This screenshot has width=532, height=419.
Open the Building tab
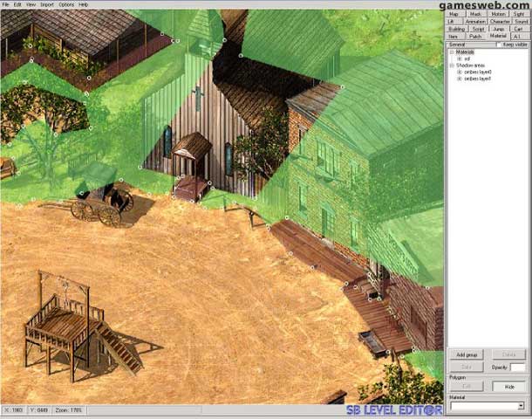pyautogui.click(x=456, y=29)
